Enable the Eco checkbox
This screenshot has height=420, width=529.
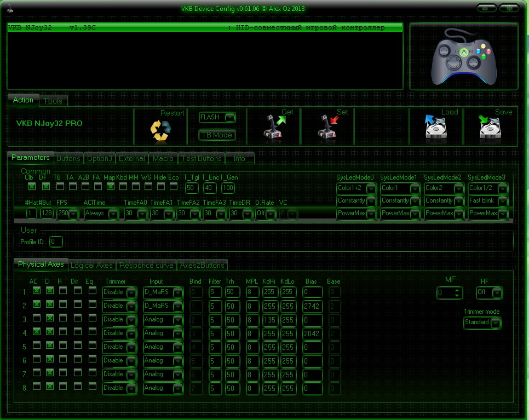(x=174, y=186)
